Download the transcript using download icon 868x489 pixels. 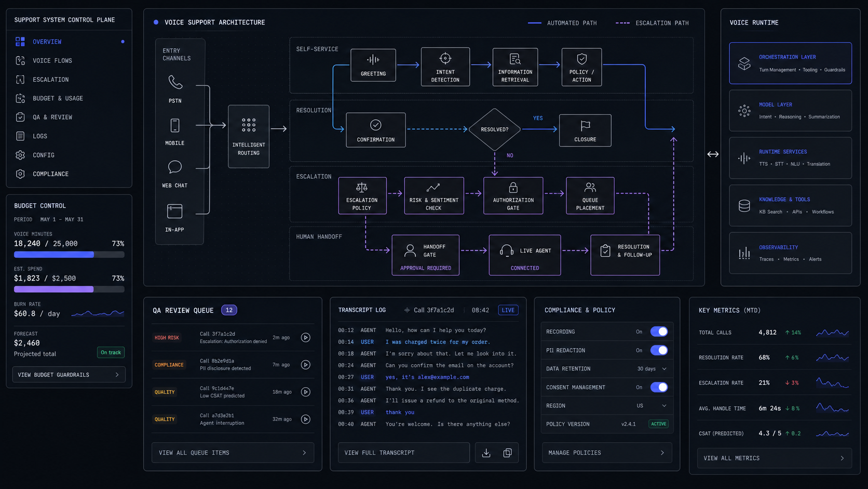point(486,453)
